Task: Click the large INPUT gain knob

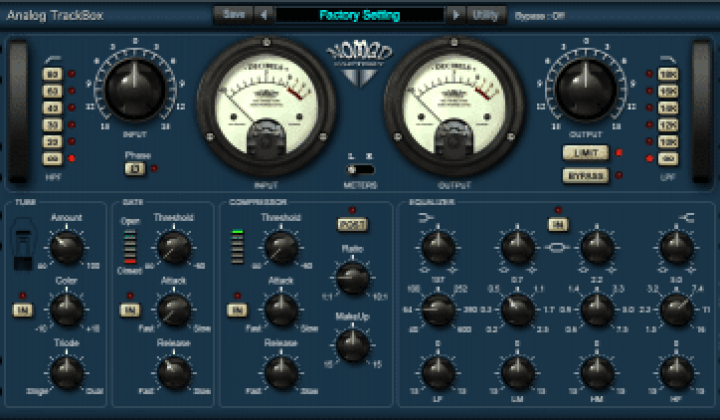Action: tap(135, 89)
